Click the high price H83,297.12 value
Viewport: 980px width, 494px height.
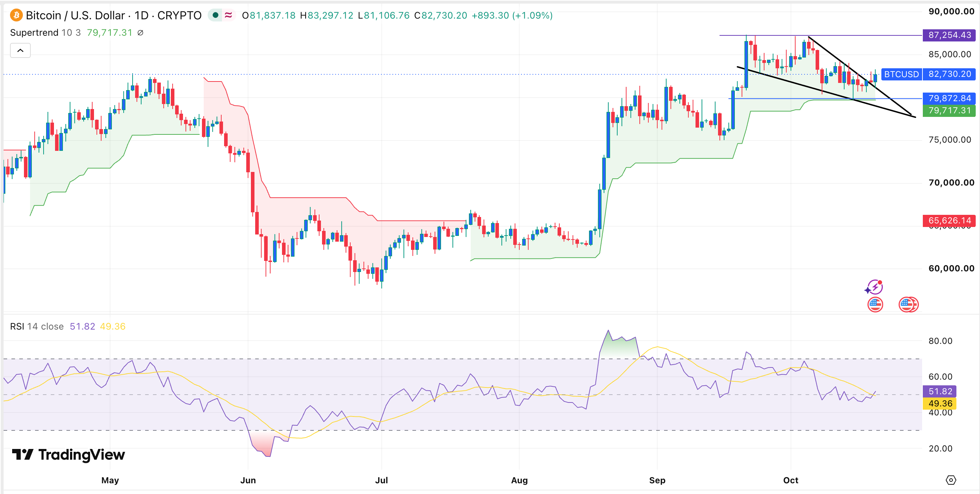[326, 15]
